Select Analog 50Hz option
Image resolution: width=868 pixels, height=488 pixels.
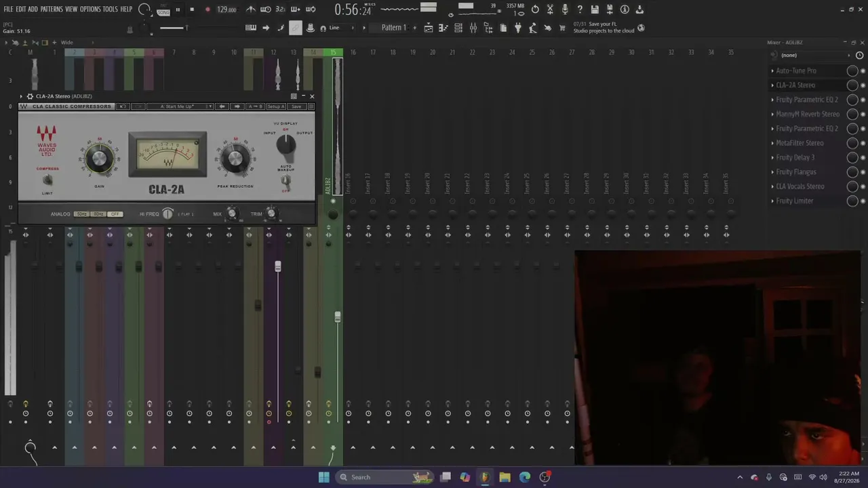point(81,214)
